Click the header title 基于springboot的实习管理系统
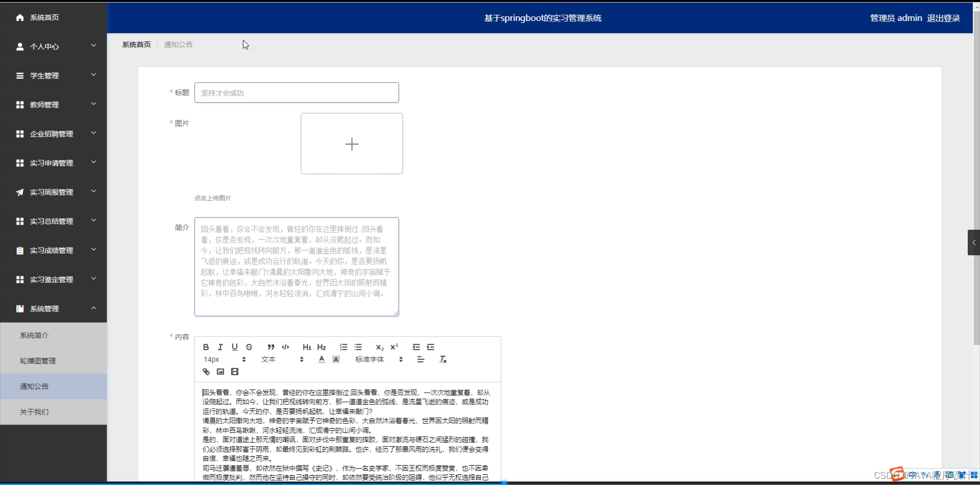 click(x=543, y=18)
